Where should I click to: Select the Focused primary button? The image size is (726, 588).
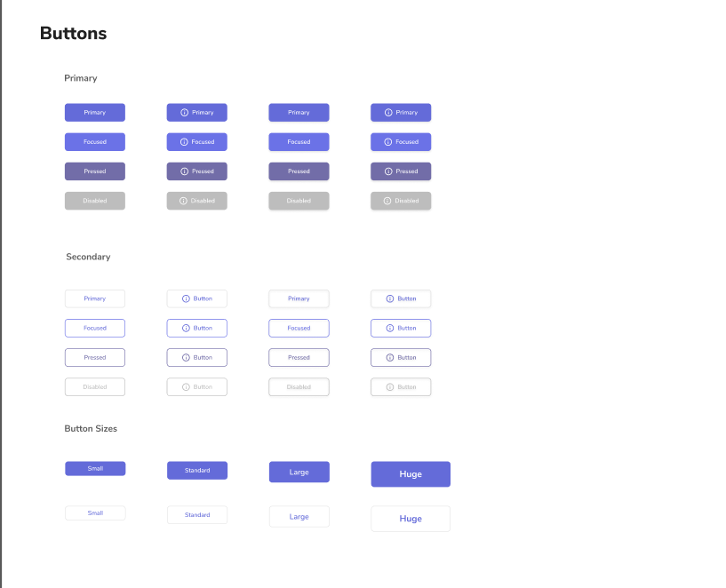coord(94,141)
